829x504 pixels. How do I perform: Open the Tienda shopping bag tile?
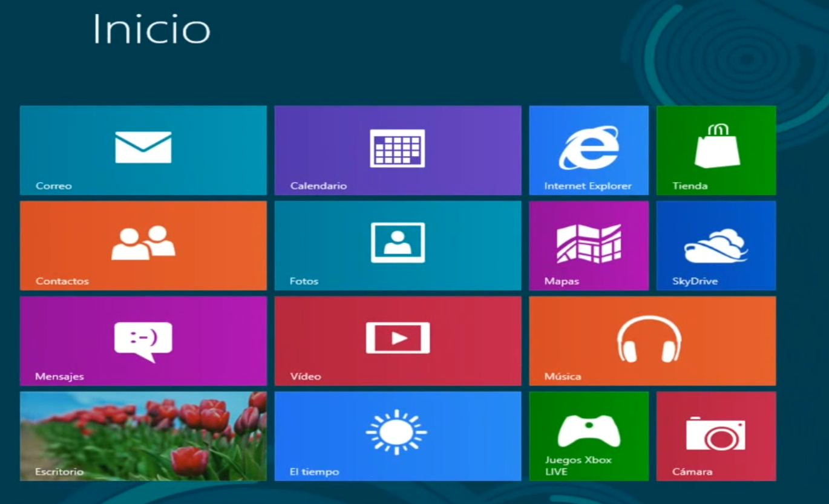point(716,151)
